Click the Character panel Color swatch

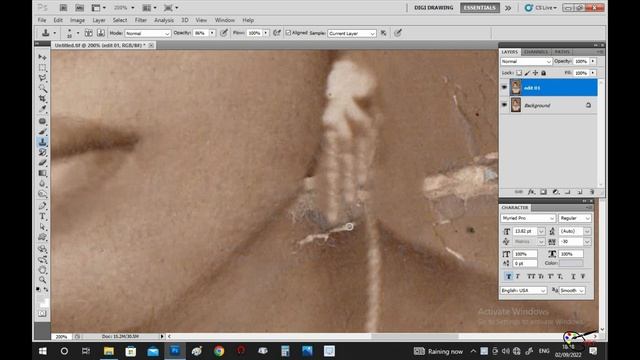571,263
